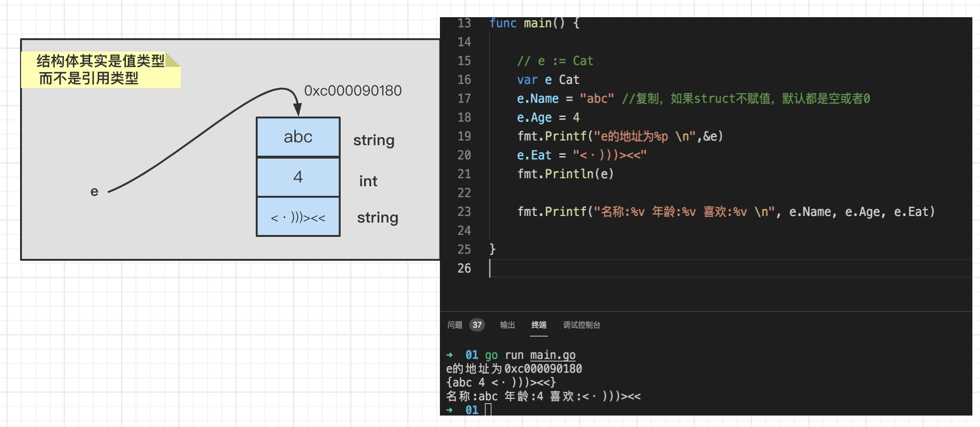Select the yellow sticky note about 结构体

pos(100,70)
